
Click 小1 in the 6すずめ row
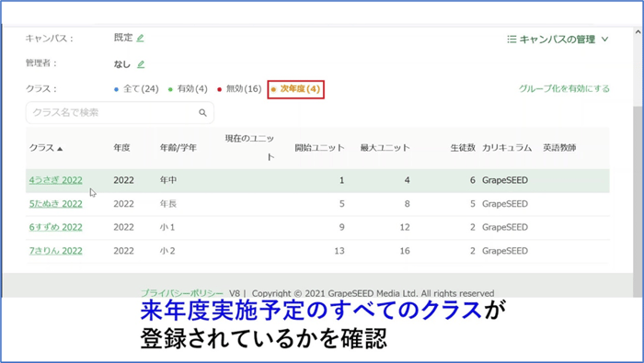(167, 227)
